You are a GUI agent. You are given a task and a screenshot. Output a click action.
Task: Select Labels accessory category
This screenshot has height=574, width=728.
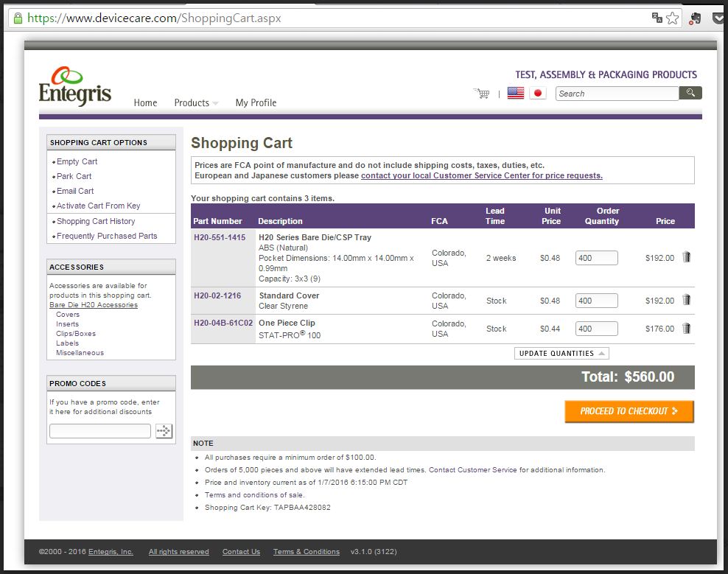(x=67, y=343)
